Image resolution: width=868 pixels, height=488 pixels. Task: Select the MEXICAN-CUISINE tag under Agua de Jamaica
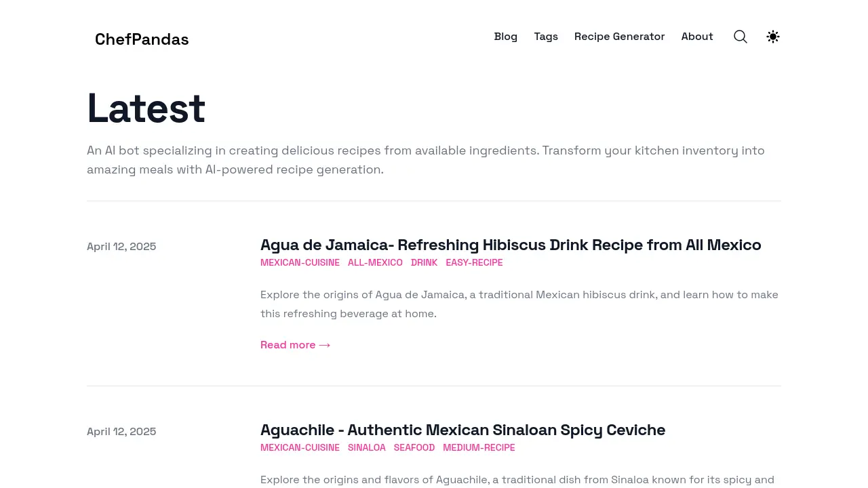300,262
